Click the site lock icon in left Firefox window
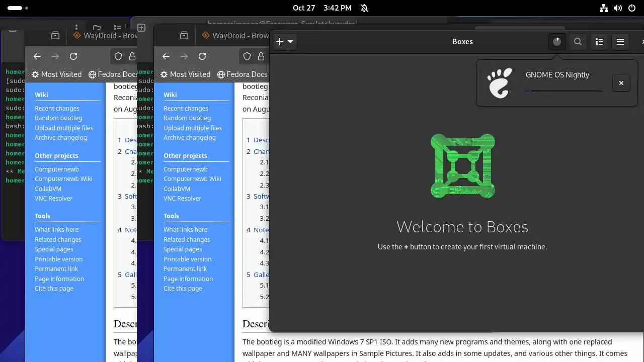This screenshot has height=362, width=644. [132, 56]
